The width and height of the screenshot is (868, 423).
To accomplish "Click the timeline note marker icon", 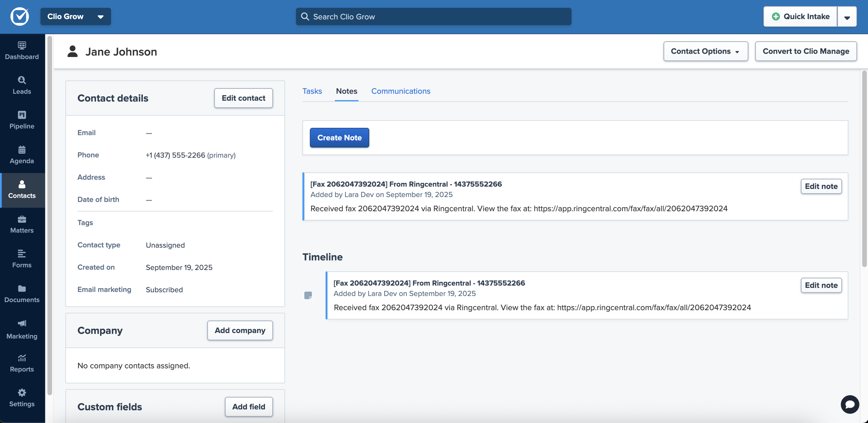I will pos(308,295).
